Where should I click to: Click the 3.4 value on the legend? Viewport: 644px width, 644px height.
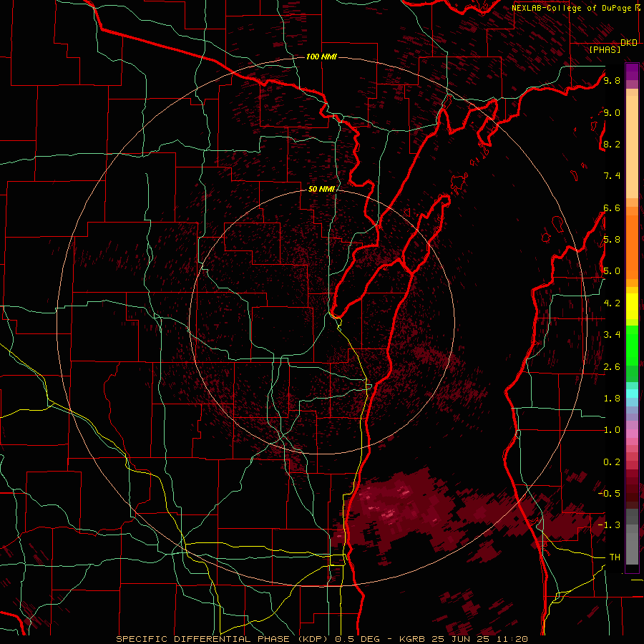pyautogui.click(x=612, y=335)
